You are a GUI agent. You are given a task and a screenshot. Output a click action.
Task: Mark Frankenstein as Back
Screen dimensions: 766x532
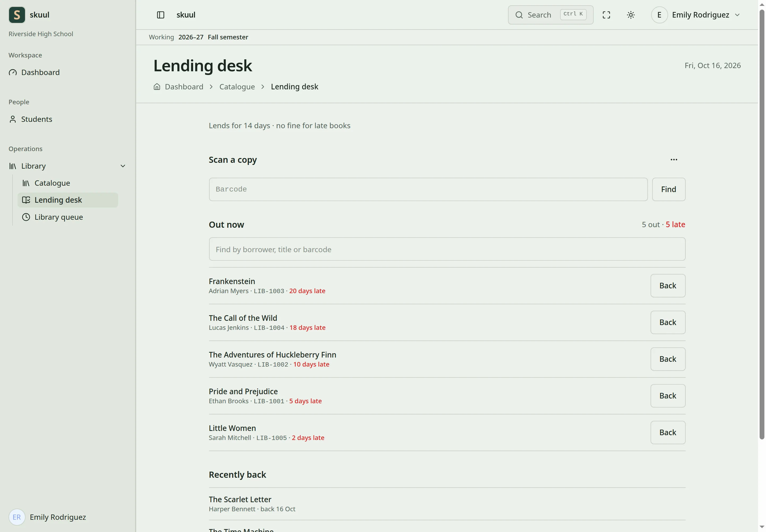point(668,286)
